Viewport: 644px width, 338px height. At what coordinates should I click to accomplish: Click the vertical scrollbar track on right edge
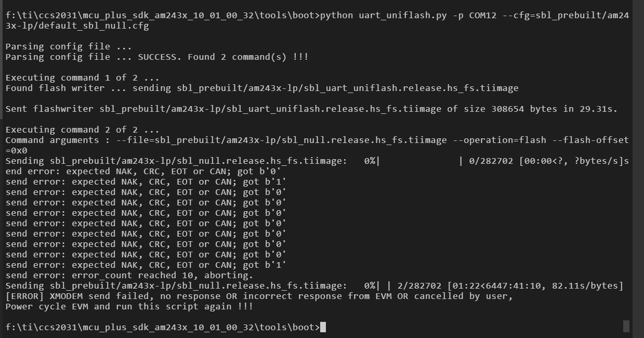(638, 156)
